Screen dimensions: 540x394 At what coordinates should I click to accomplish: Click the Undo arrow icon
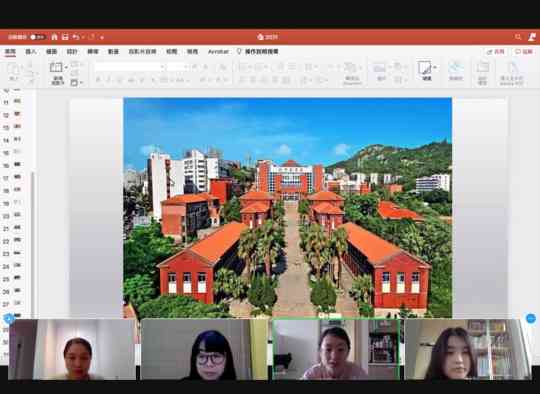tap(76, 37)
